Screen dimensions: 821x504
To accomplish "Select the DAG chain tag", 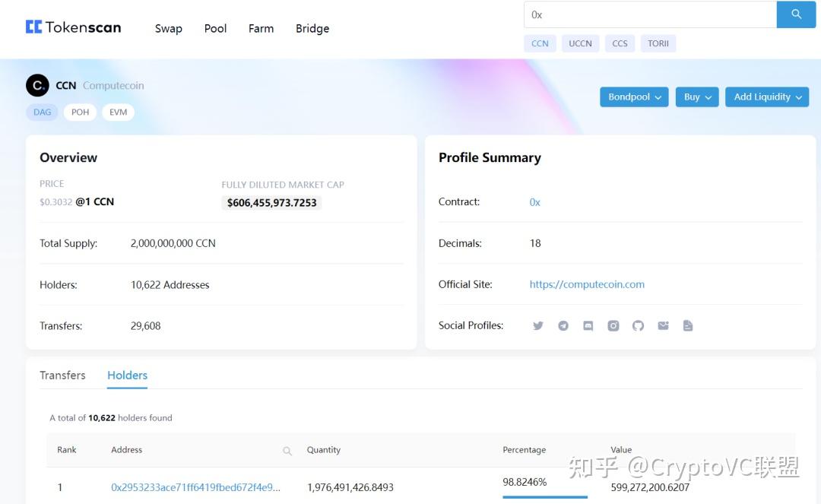I will (42, 112).
